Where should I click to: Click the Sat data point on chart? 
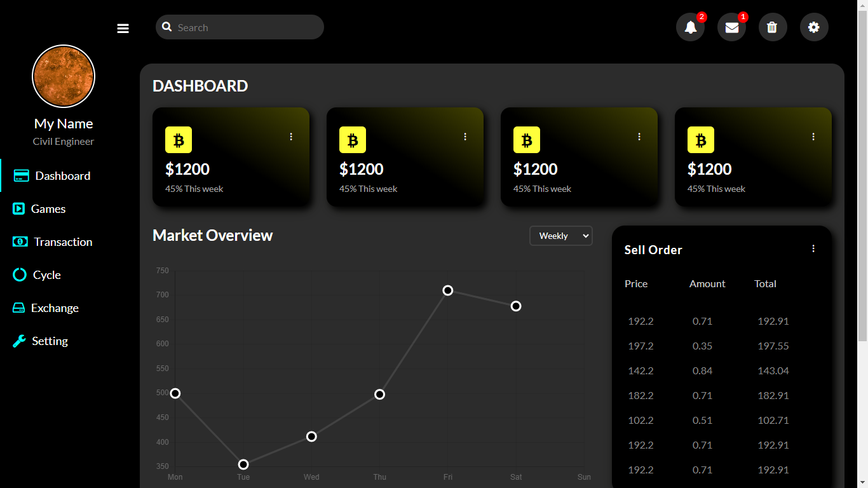516,306
